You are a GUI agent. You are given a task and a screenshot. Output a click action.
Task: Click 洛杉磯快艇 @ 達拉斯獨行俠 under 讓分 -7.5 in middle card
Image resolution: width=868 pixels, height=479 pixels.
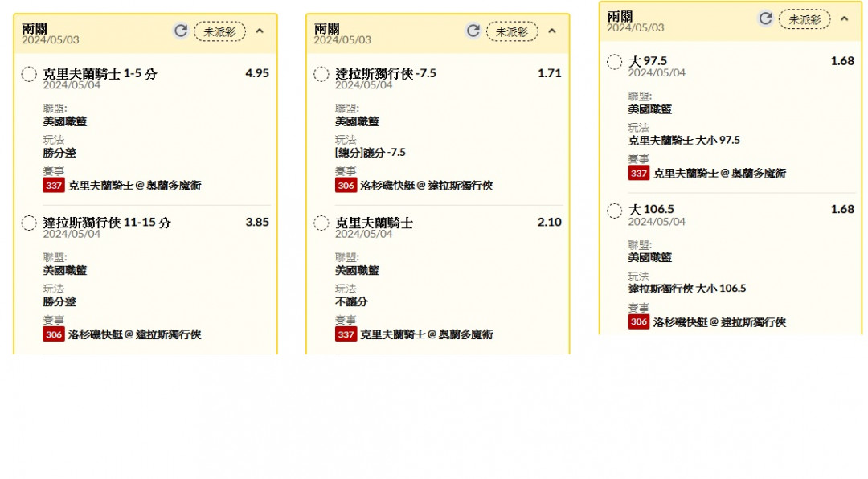pos(427,186)
